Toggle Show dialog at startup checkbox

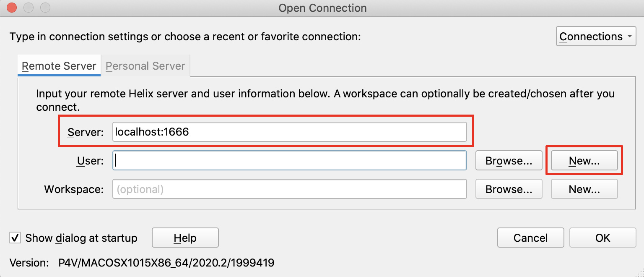pos(15,238)
